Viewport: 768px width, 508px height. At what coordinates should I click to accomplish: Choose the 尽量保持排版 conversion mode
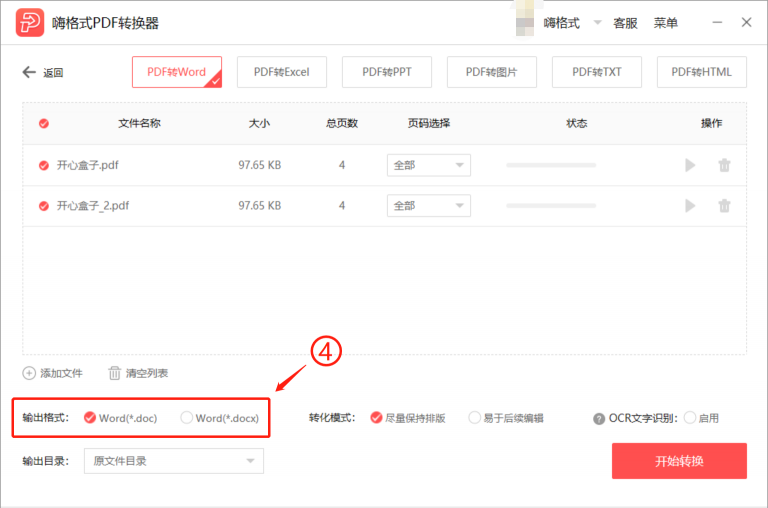click(376, 417)
